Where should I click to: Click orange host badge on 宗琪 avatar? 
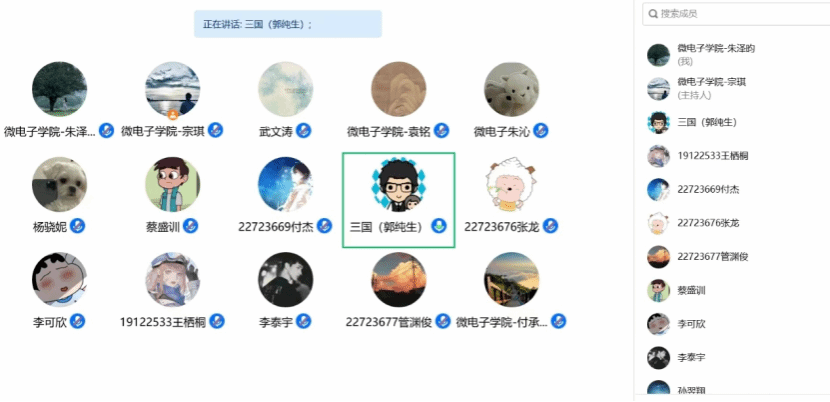point(173,115)
